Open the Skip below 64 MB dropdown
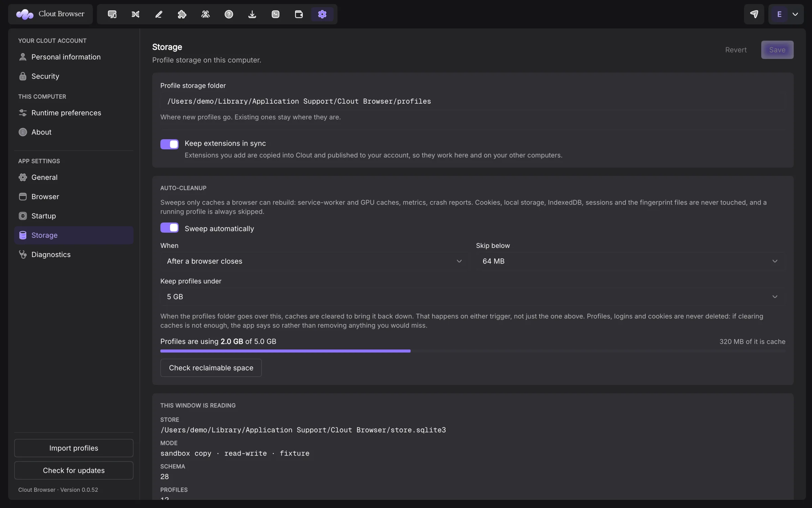 [x=630, y=261]
